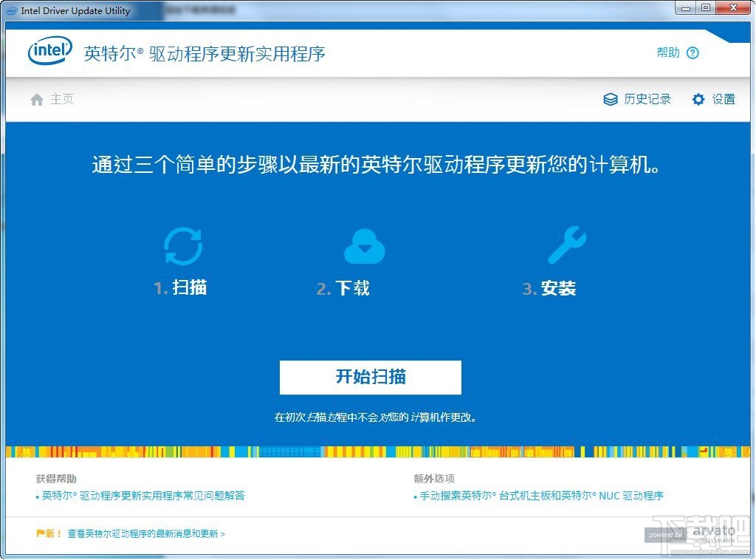Viewport: 756px width, 560px height.
Task: Click the cloud download icon
Action: tap(365, 247)
